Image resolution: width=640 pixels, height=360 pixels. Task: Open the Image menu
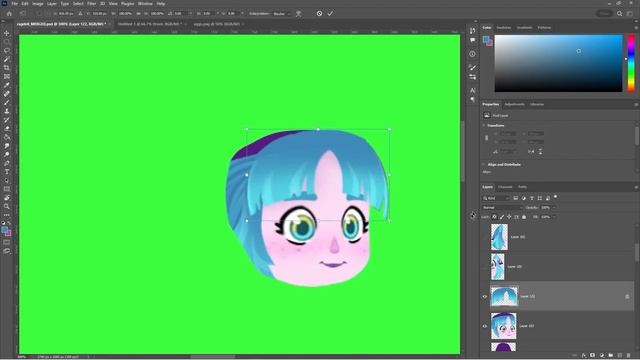click(x=38, y=4)
